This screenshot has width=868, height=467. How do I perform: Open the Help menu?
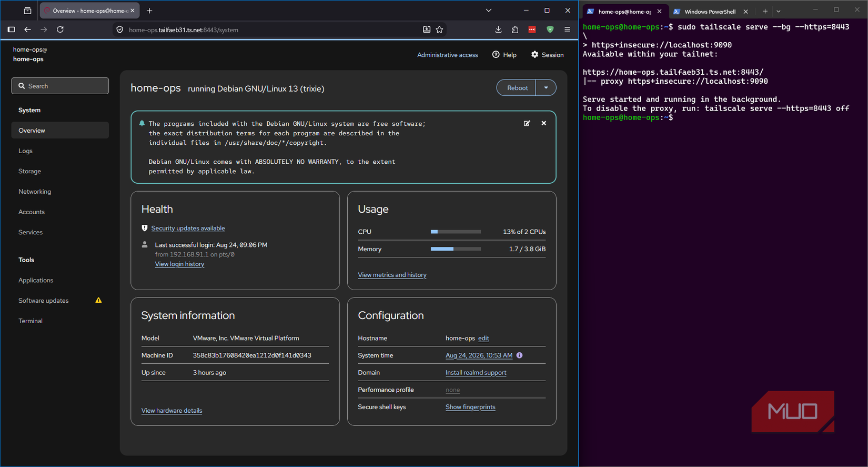(x=504, y=55)
